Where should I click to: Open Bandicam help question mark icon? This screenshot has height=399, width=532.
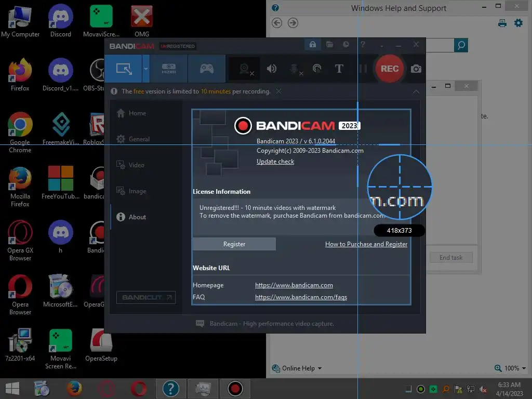click(363, 45)
